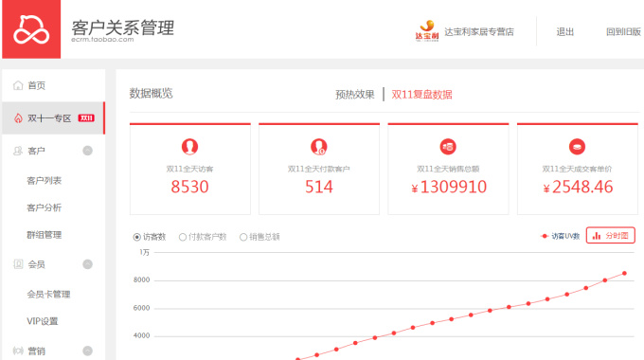Open 群组管理 in the sidebar
644x360 pixels.
pyautogui.click(x=44, y=235)
